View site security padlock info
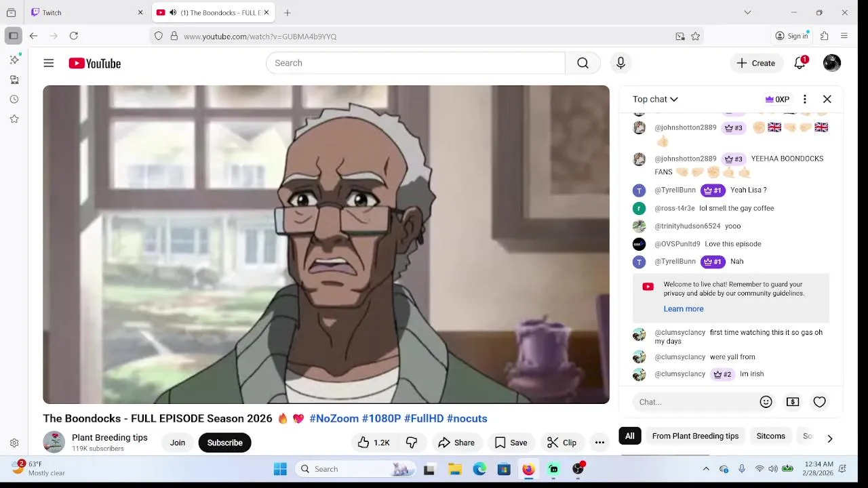This screenshot has height=488, width=868. click(x=174, y=37)
